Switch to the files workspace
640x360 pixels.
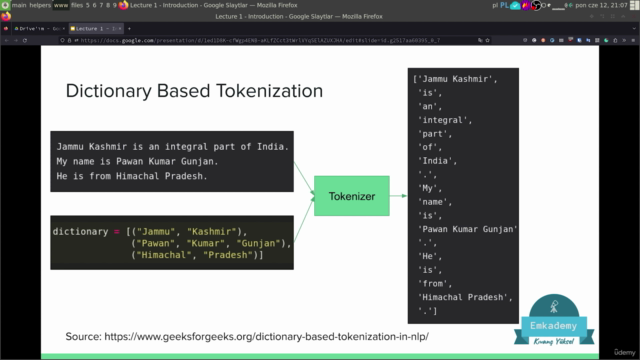[x=77, y=5]
